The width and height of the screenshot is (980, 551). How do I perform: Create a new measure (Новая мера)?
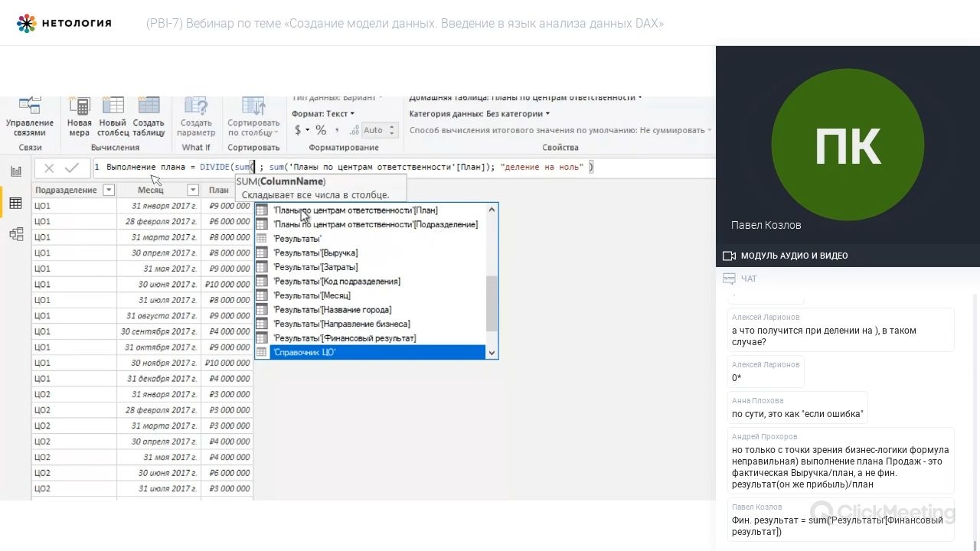(x=79, y=118)
